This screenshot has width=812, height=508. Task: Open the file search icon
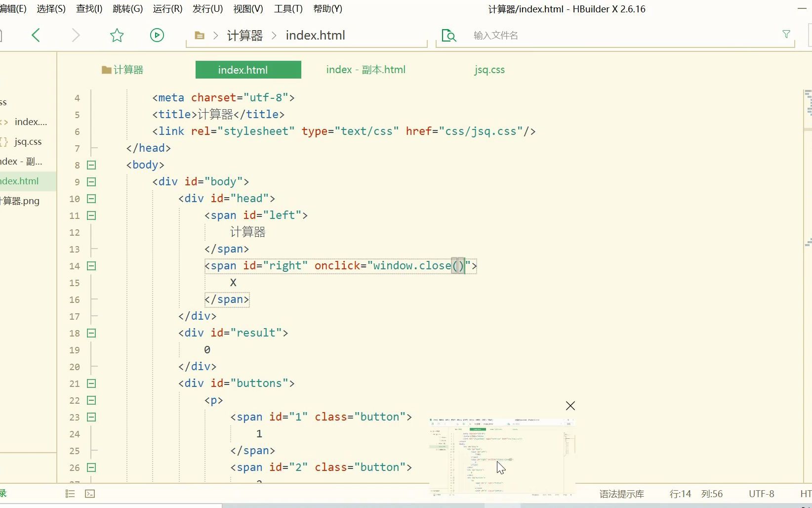coord(448,35)
